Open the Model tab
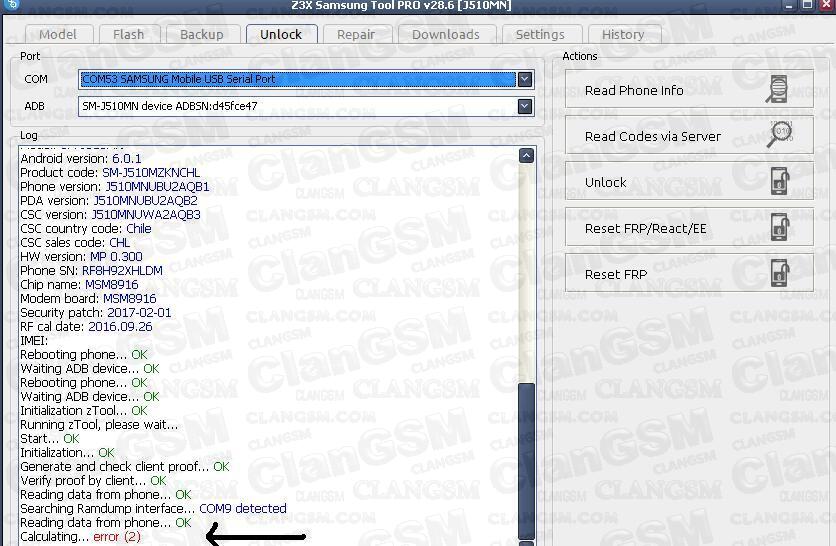This screenshot has width=836, height=546. [x=58, y=35]
